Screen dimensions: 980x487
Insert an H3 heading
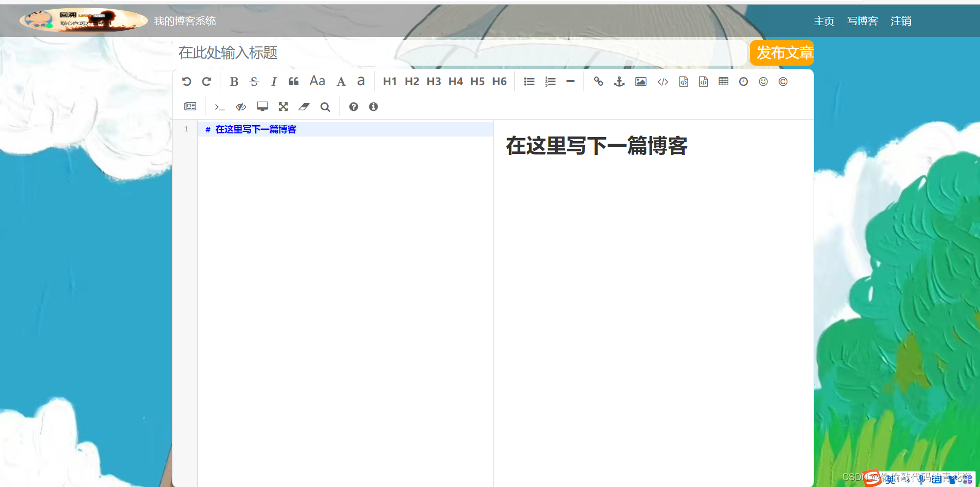tap(434, 82)
